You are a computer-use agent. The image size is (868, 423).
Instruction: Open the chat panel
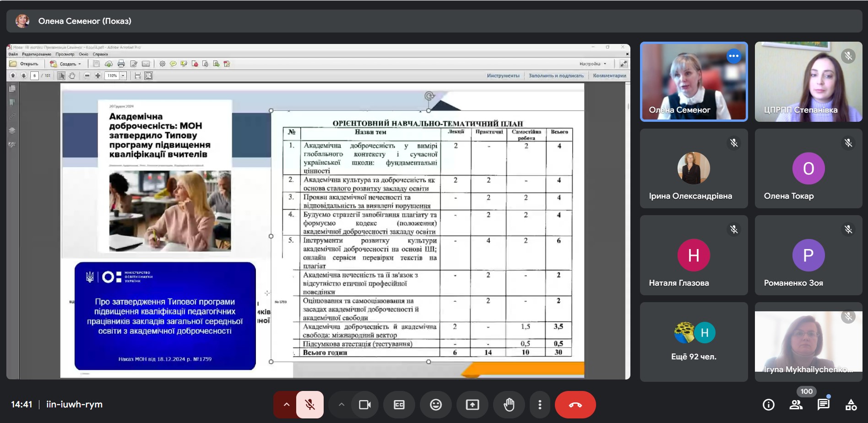pos(824,405)
